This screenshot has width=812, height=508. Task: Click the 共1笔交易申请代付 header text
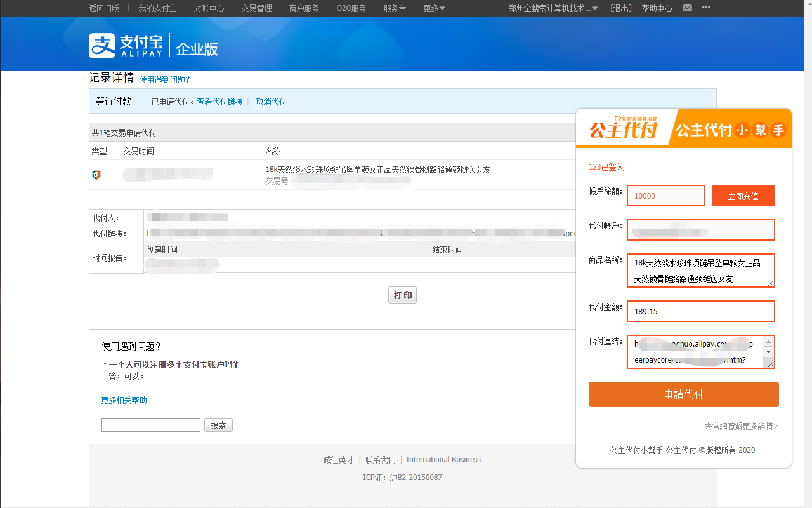point(124,133)
